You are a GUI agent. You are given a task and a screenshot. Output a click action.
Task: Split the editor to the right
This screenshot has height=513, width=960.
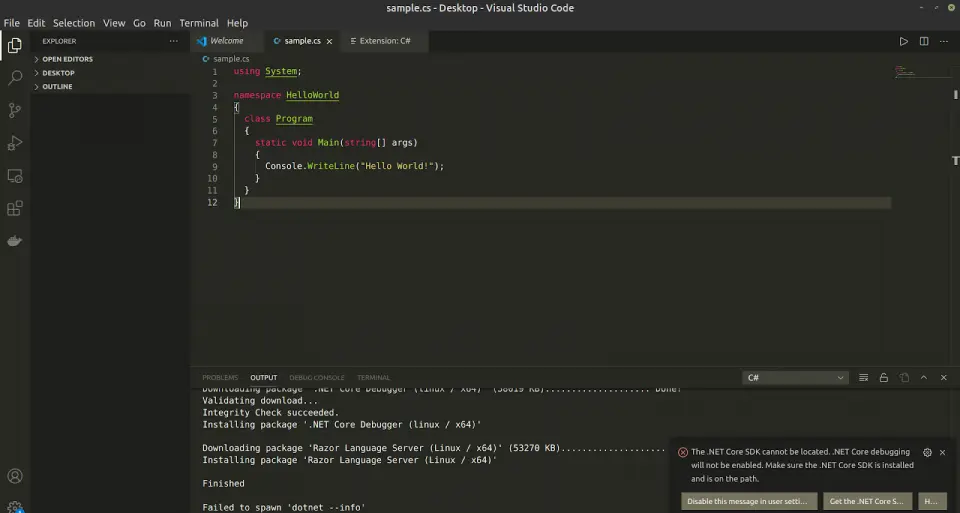[x=924, y=41]
